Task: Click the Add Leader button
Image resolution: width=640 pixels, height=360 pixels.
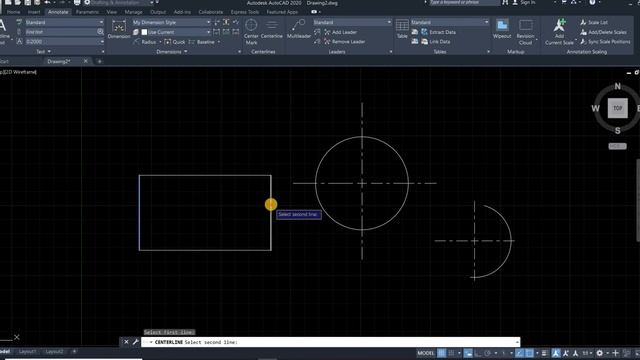Action: [x=340, y=32]
